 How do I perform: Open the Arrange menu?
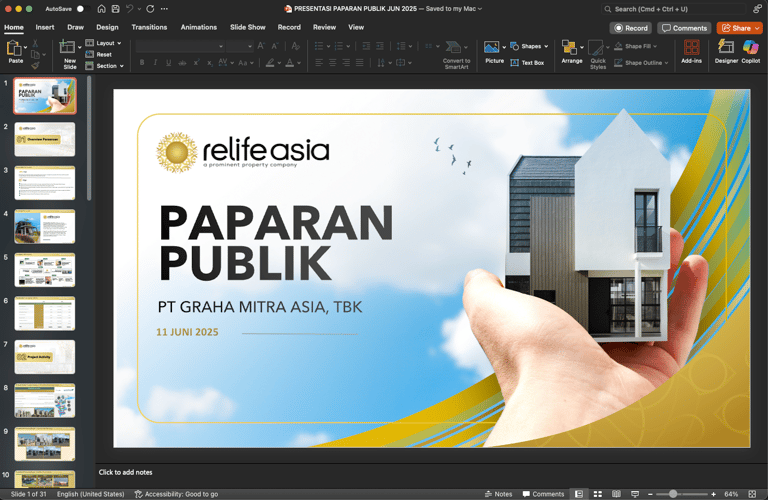click(x=572, y=52)
